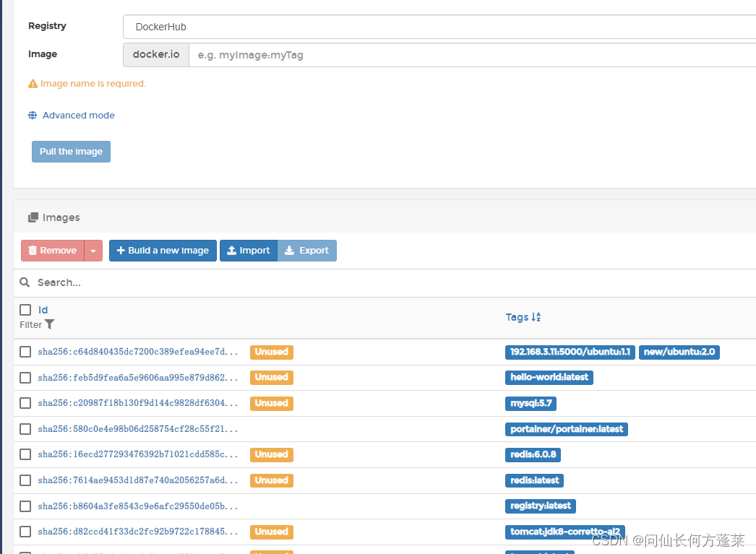Click Unused badge on tomcat row
756x554 pixels.
272,532
